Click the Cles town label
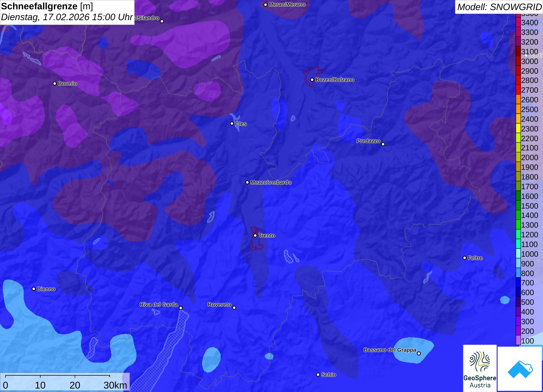This screenshot has height=392, width=543. [241, 124]
